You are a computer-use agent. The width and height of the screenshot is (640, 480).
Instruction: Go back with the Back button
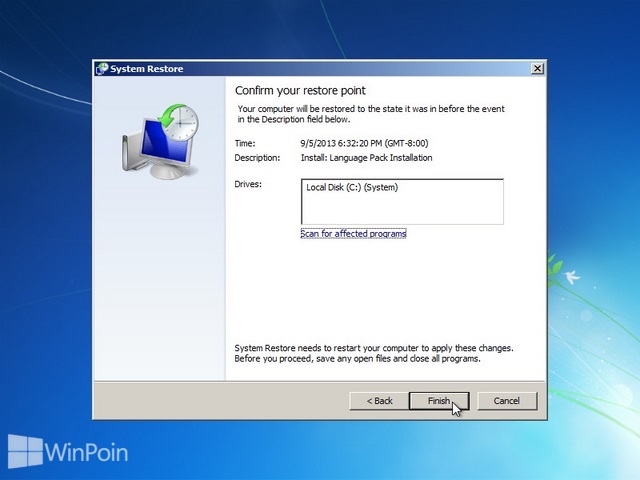pyautogui.click(x=379, y=401)
